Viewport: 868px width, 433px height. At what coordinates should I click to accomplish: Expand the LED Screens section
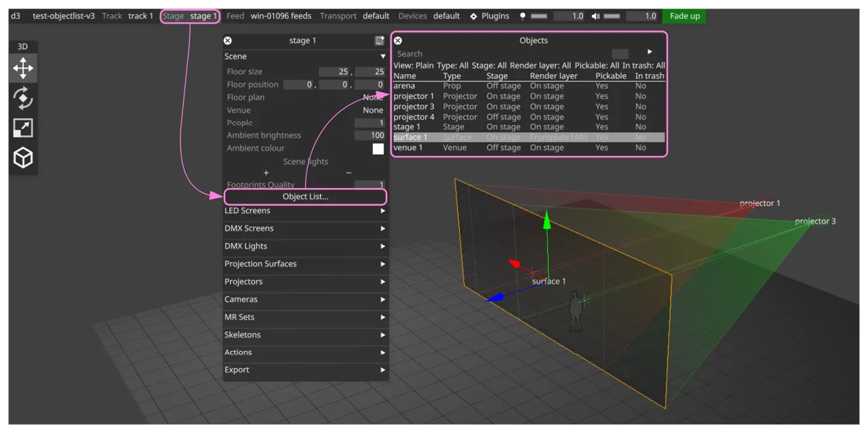tap(306, 210)
